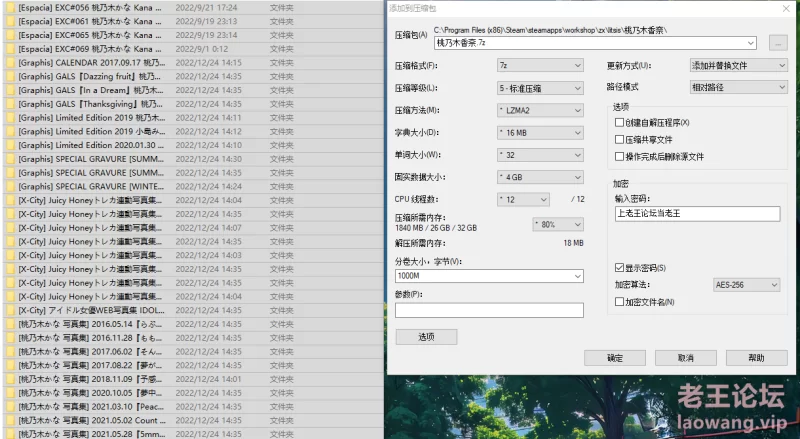
Task: Select folder icon of 写真集 2017.06.02 row
Action: pyautogui.click(x=10, y=352)
